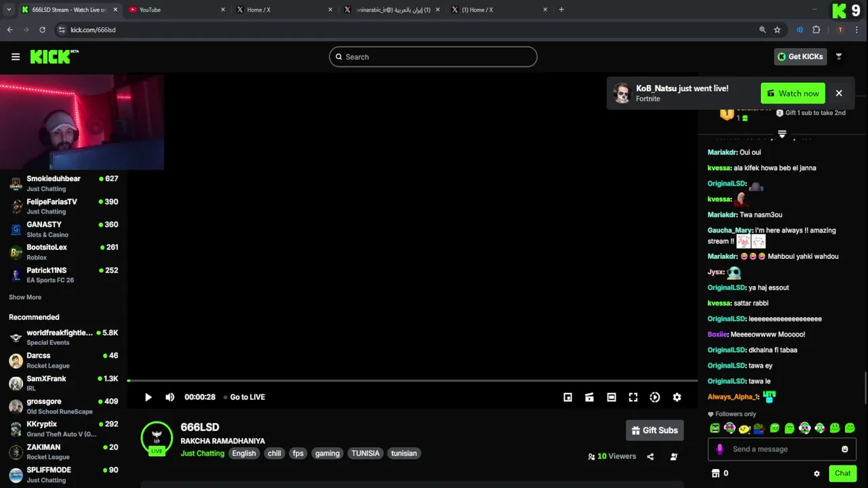868x488 pixels.
Task: Click the Just Chatting category link
Action: [x=202, y=453]
